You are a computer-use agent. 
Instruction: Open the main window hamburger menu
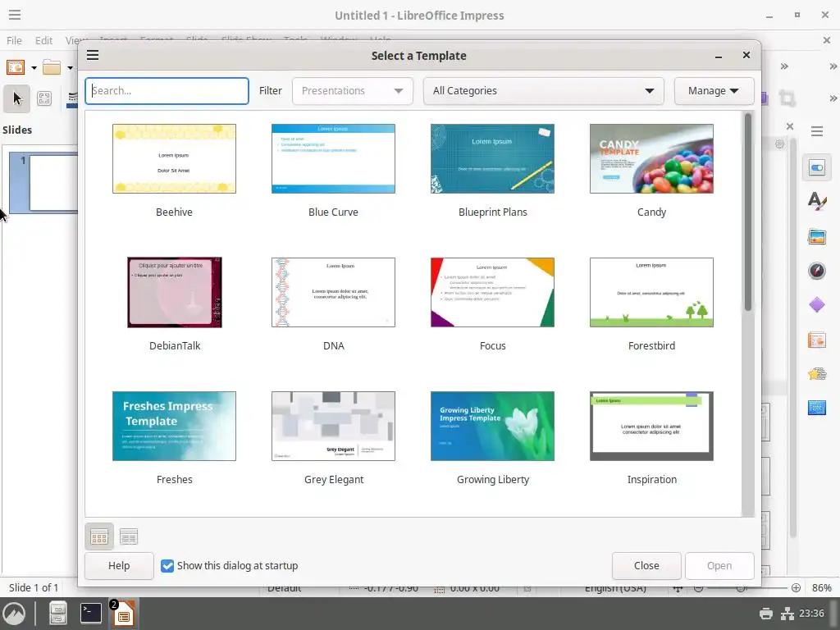click(x=15, y=15)
